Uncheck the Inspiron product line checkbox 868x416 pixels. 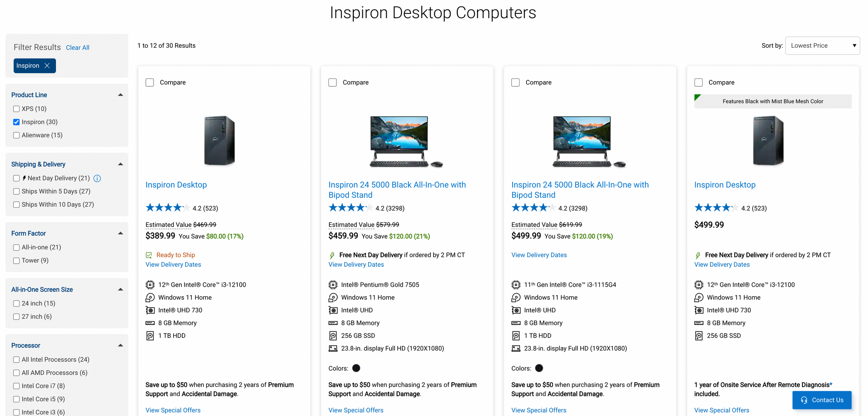[x=16, y=122]
